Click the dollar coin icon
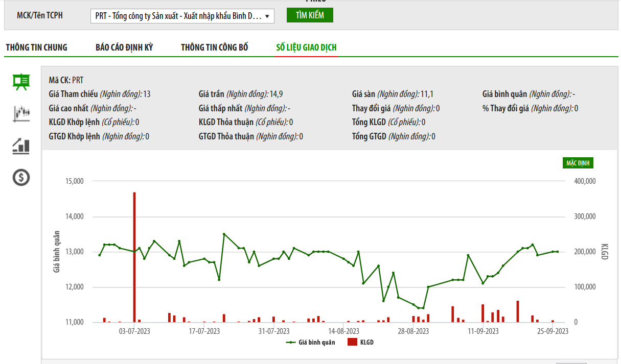 [x=21, y=177]
